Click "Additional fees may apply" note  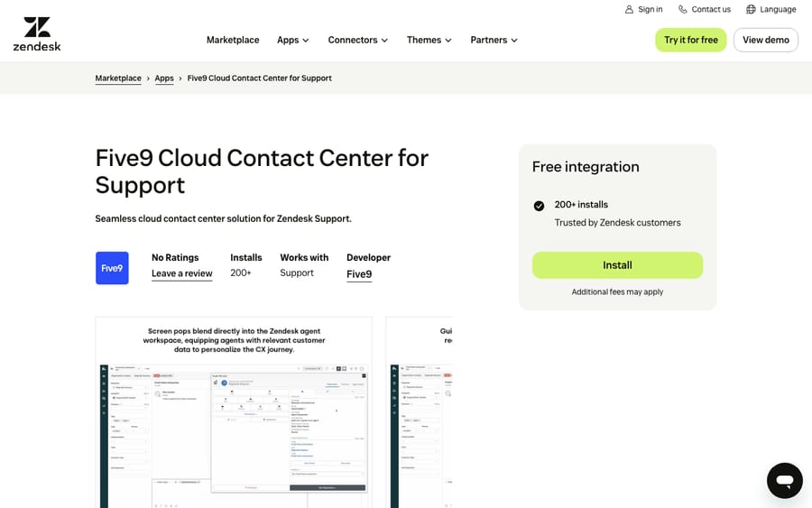[617, 292]
